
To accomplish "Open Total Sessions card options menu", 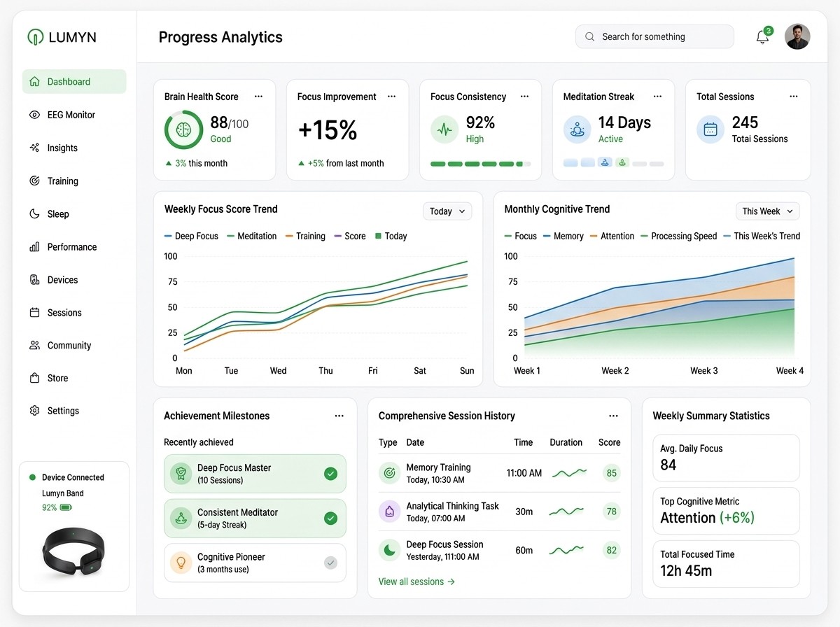I will coord(793,97).
